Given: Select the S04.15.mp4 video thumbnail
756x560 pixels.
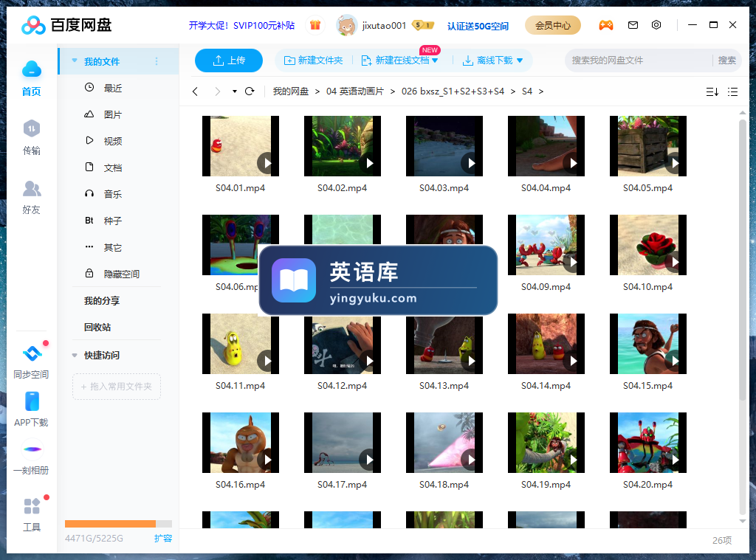Looking at the screenshot, I should click(x=648, y=344).
